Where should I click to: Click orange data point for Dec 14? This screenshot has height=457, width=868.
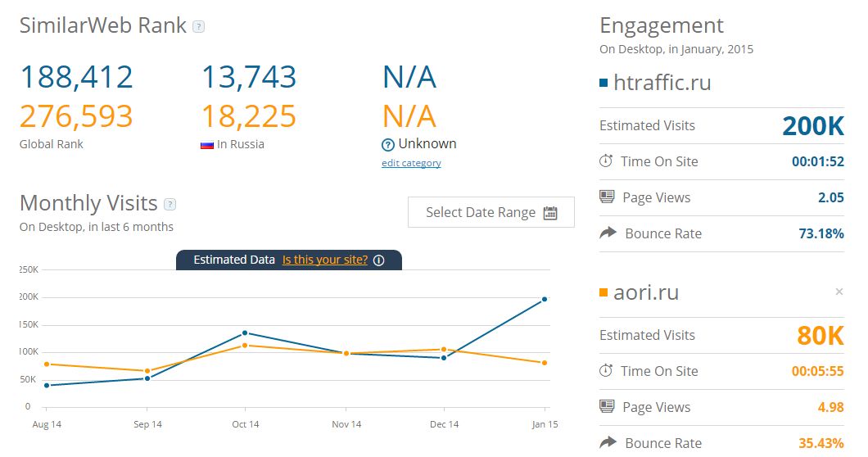[444, 350]
